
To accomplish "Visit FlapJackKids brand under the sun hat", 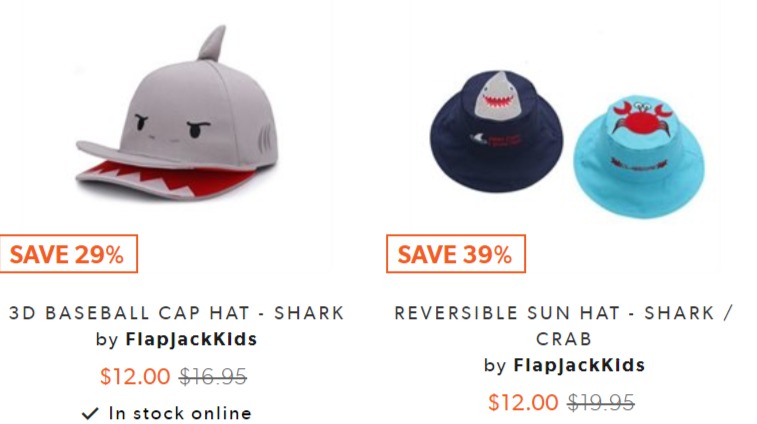I will pos(579,365).
